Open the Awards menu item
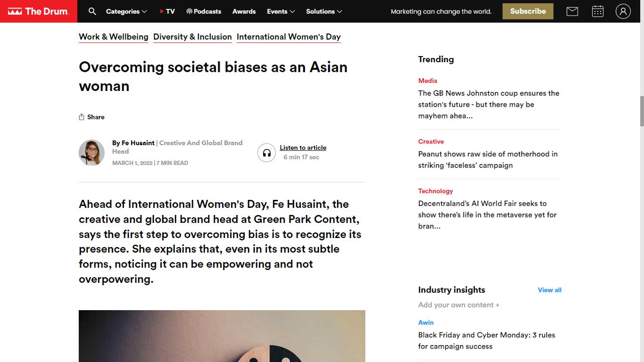This screenshot has height=362, width=644. tap(244, 11)
